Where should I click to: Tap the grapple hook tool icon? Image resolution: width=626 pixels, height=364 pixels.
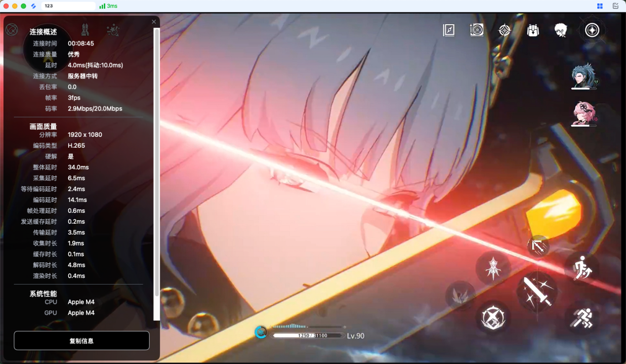tap(538, 246)
